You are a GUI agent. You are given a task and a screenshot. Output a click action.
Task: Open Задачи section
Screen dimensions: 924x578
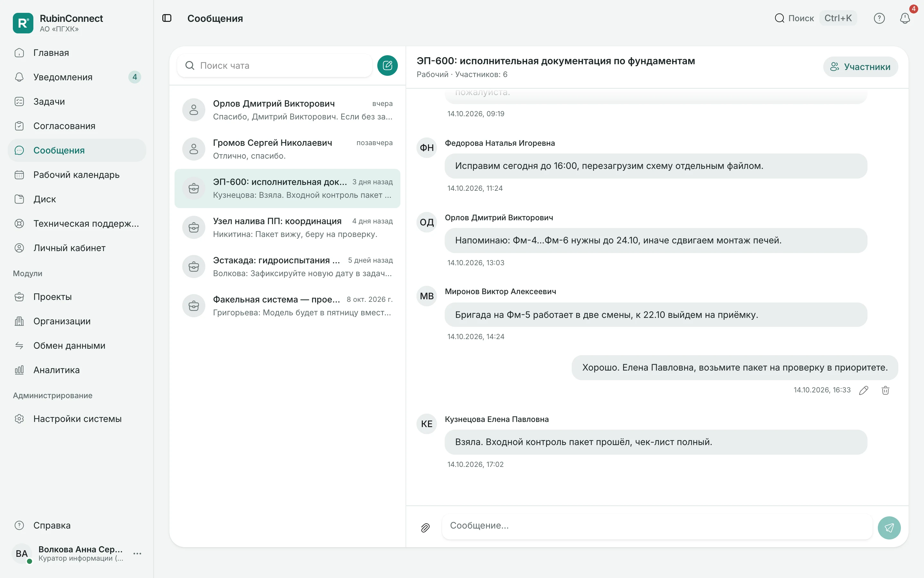click(77, 101)
